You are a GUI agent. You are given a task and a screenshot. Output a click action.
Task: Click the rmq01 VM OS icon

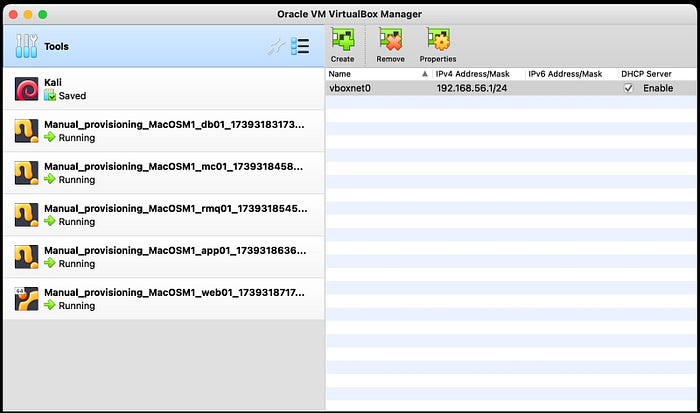(x=26, y=215)
